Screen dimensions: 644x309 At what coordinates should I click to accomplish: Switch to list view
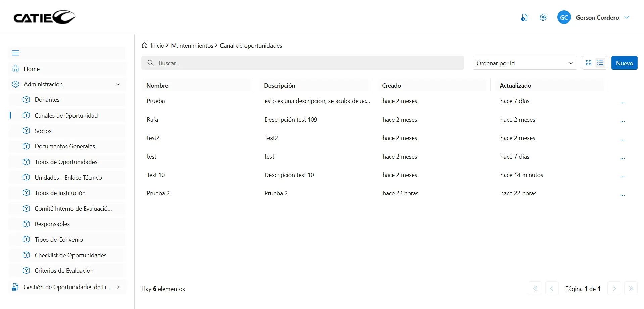point(600,63)
